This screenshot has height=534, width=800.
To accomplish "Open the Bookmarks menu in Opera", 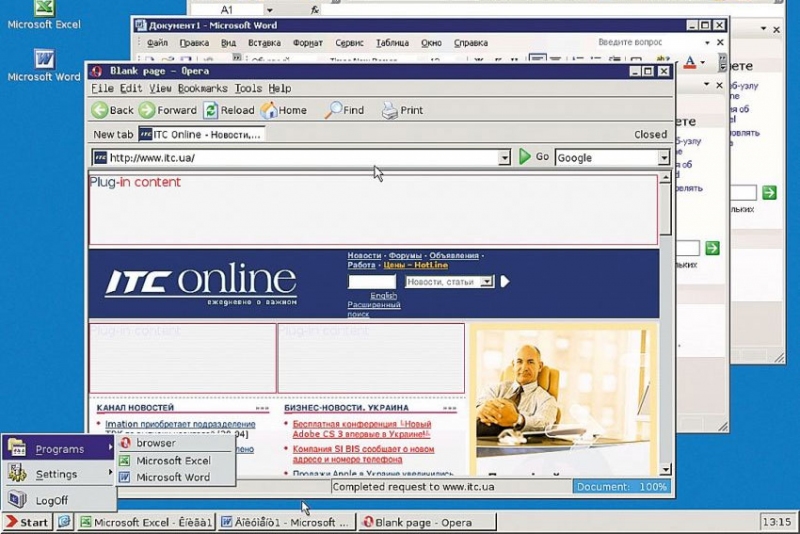I will (202, 88).
